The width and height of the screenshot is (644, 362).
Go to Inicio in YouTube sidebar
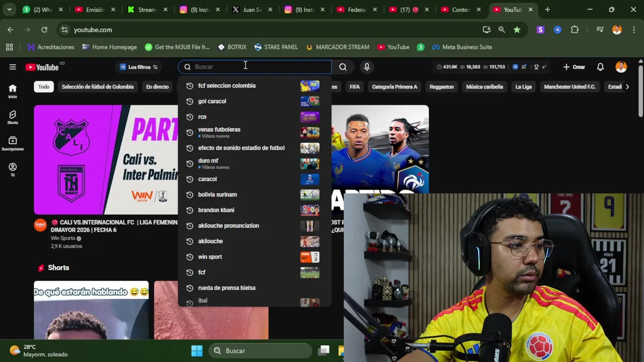[x=13, y=91]
